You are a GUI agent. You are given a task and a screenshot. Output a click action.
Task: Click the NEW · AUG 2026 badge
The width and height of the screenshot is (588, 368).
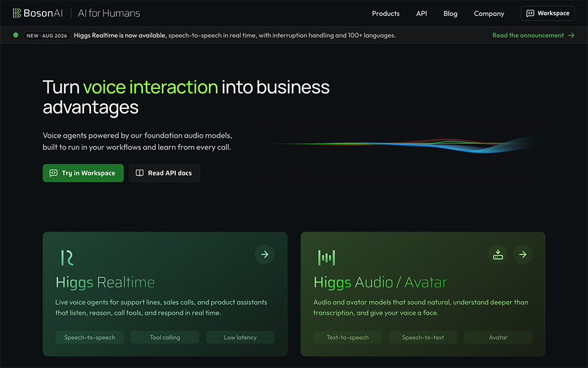[x=47, y=36]
